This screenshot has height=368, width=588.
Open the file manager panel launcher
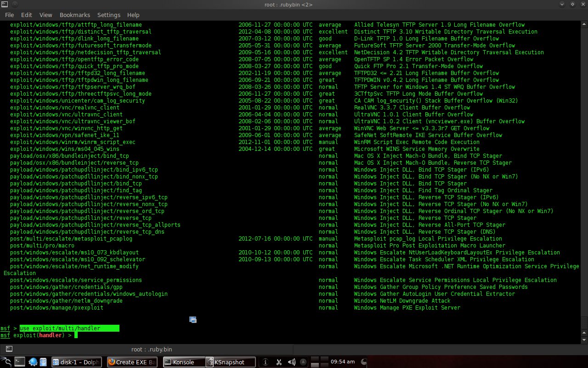click(43, 362)
